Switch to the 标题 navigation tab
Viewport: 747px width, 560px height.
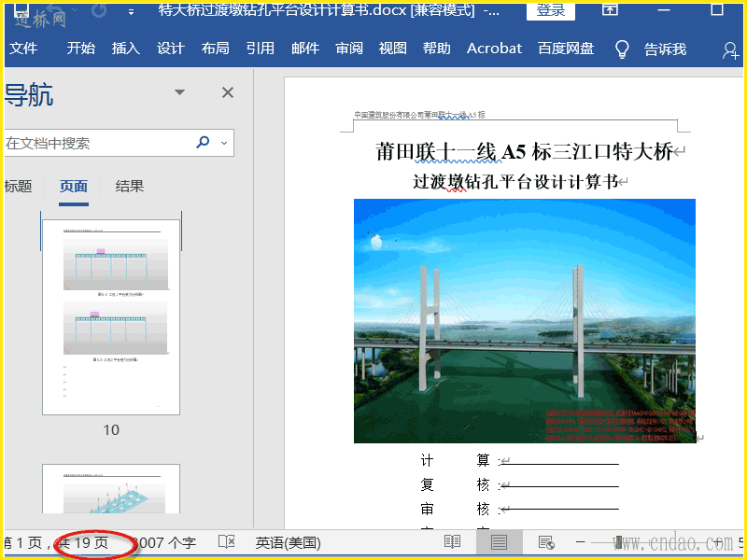(18, 186)
